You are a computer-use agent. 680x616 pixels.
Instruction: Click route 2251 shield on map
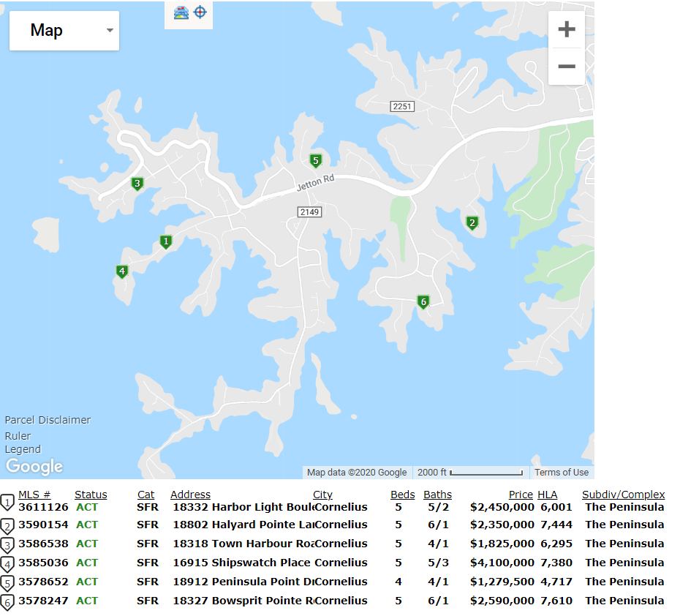click(402, 106)
